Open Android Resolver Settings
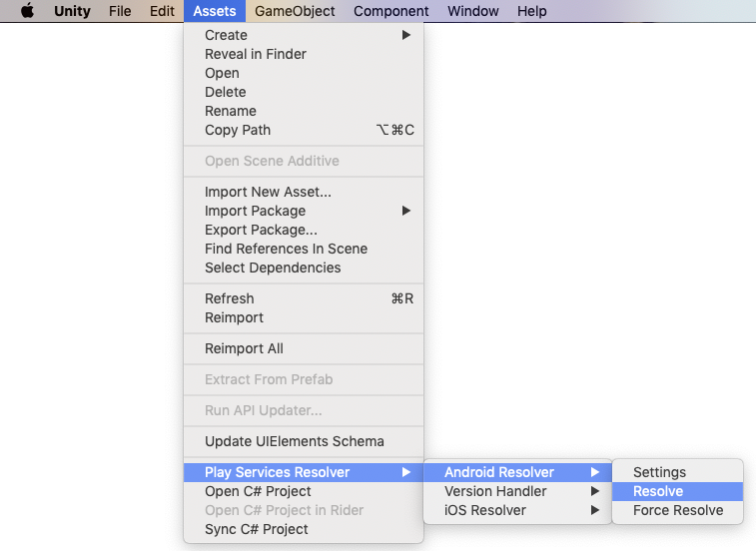 (x=659, y=472)
